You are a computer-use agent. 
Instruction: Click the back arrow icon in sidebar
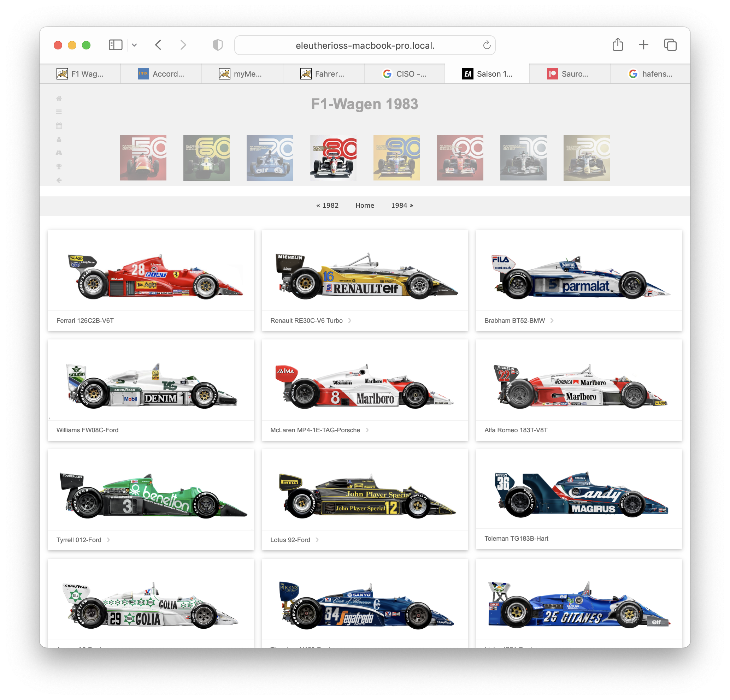[59, 180]
